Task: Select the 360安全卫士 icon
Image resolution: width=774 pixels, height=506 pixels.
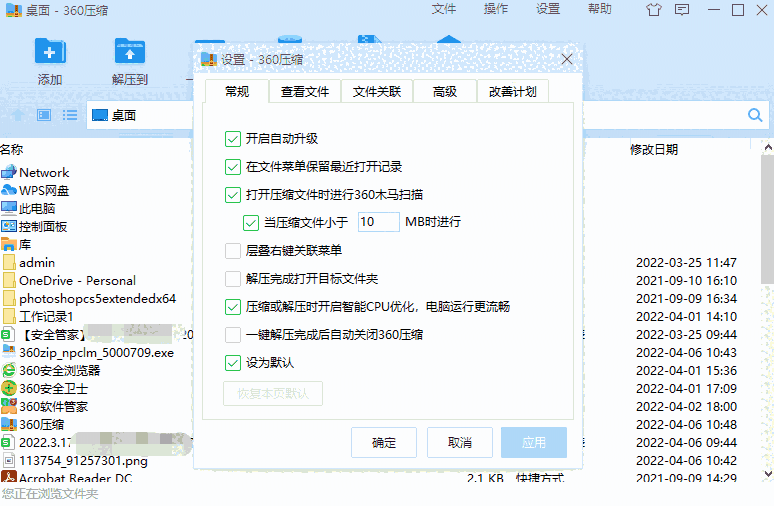Action: [x=9, y=388]
